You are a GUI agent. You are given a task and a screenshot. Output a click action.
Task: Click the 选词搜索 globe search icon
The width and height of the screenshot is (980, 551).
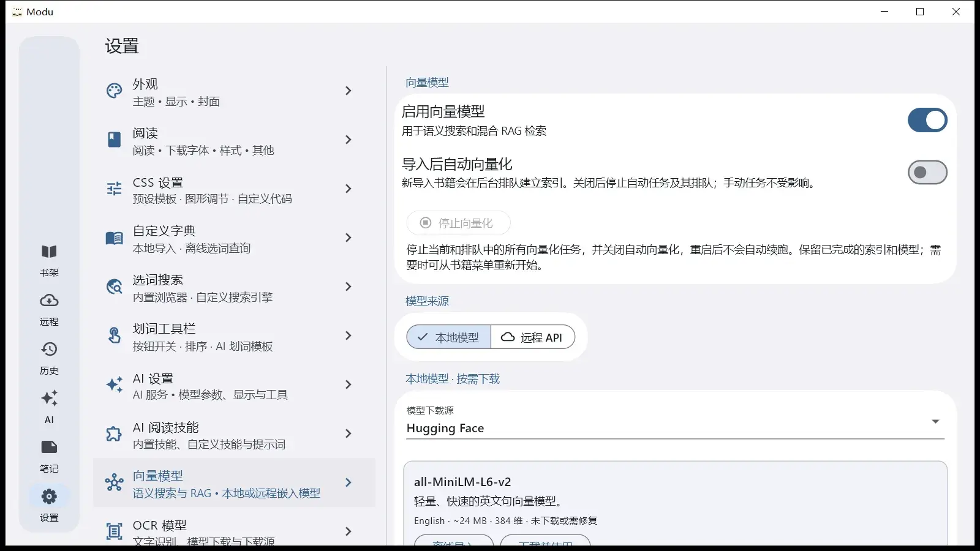click(x=115, y=287)
